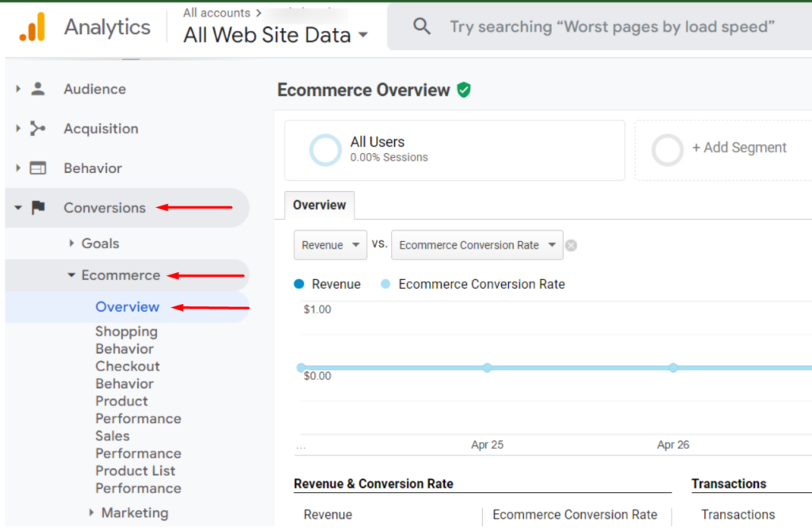
Task: Click the Revenue legend label
Action: pyautogui.click(x=336, y=284)
